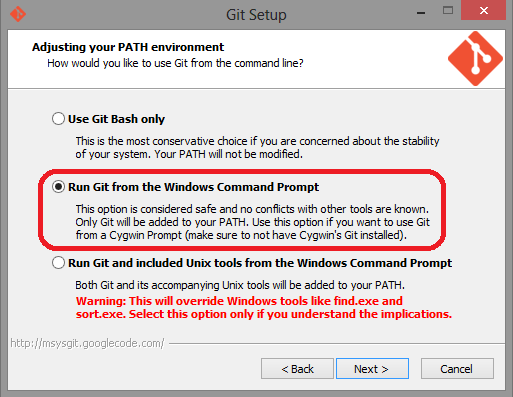The width and height of the screenshot is (513, 397).
Task: Maximize the Git Setup window
Action: point(448,11)
